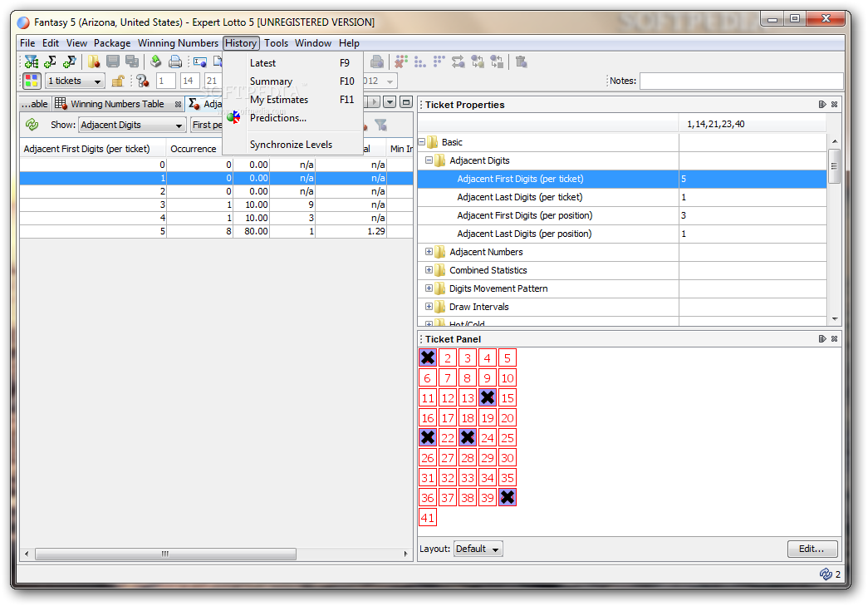Viewport: 868px width, 606px height.
Task: Click the printer icon beside download icon
Action: coord(175,62)
